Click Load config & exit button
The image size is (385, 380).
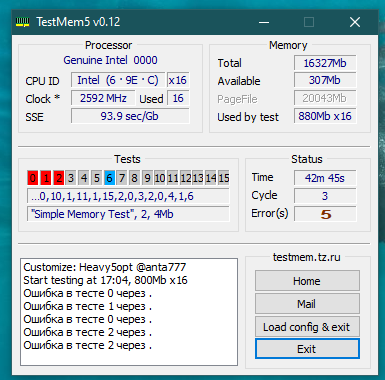click(x=307, y=327)
